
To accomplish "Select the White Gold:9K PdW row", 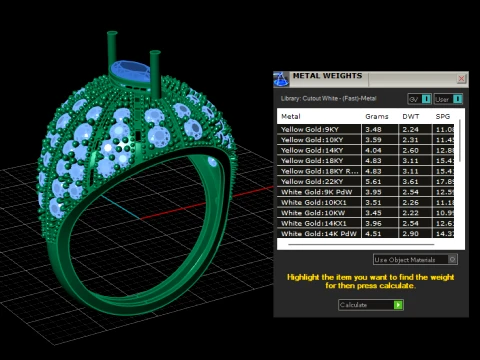I will tap(365, 192).
